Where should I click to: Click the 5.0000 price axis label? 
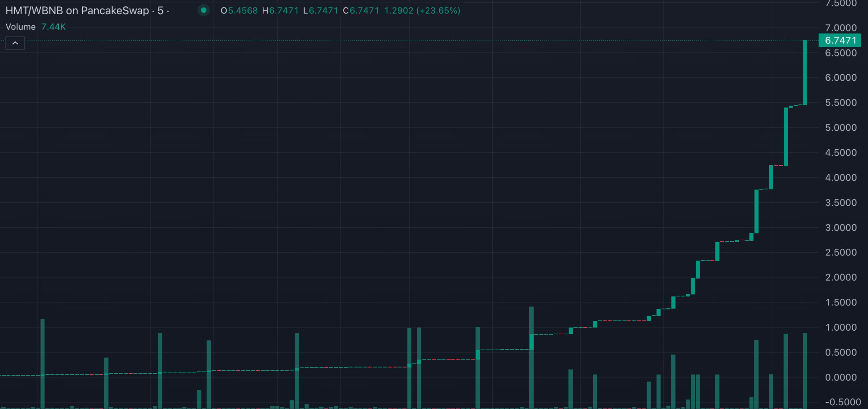[x=841, y=128]
